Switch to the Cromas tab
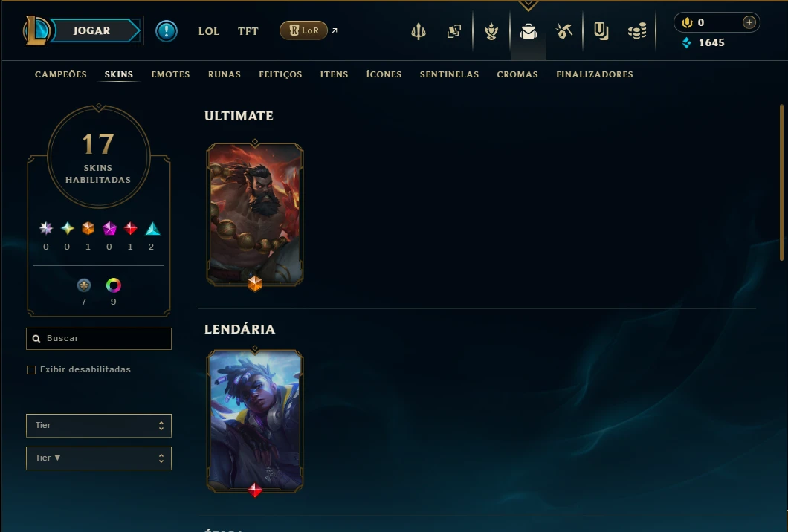 pos(517,74)
